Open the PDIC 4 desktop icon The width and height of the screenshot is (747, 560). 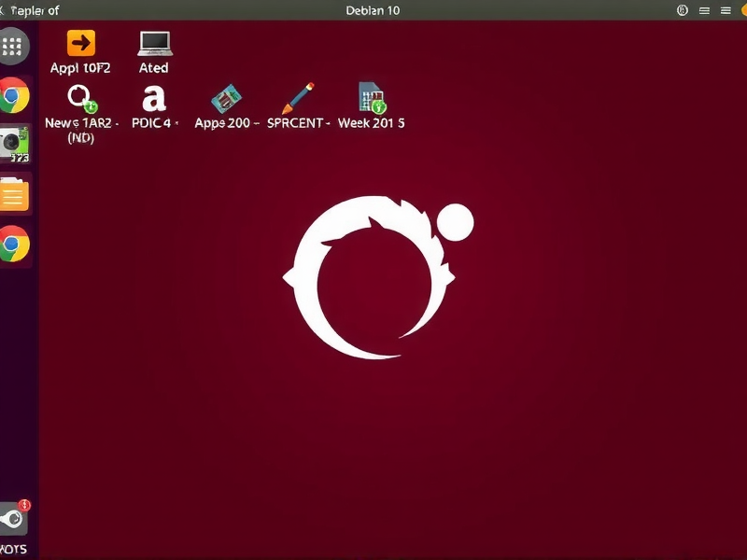point(153,98)
